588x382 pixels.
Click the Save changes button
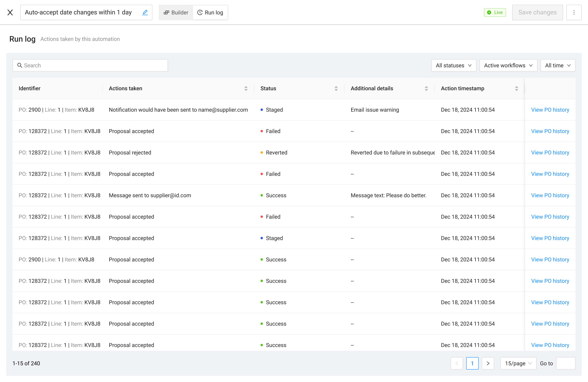click(537, 12)
